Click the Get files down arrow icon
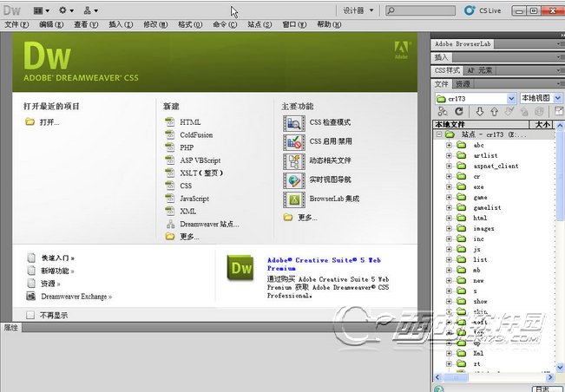 479,112
